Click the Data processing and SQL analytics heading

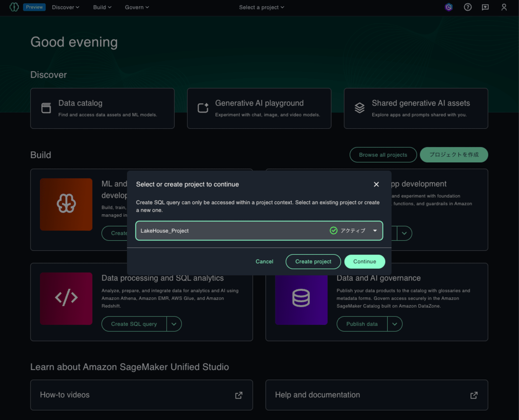click(162, 278)
